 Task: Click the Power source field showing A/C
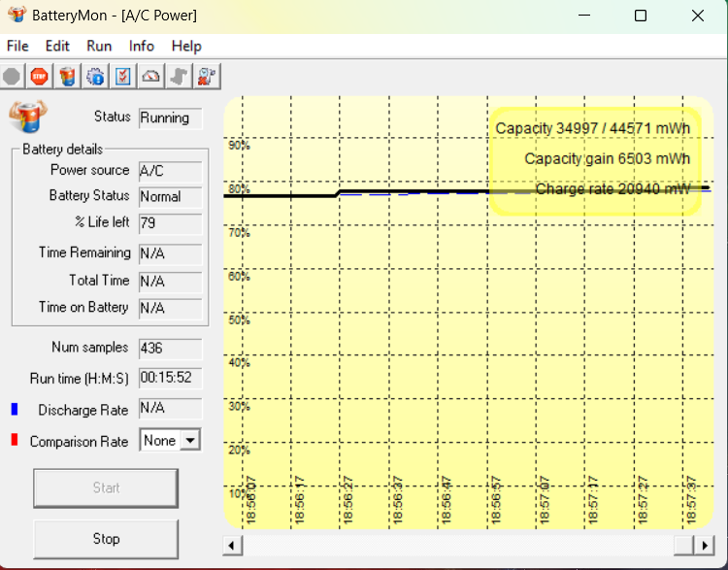click(171, 171)
